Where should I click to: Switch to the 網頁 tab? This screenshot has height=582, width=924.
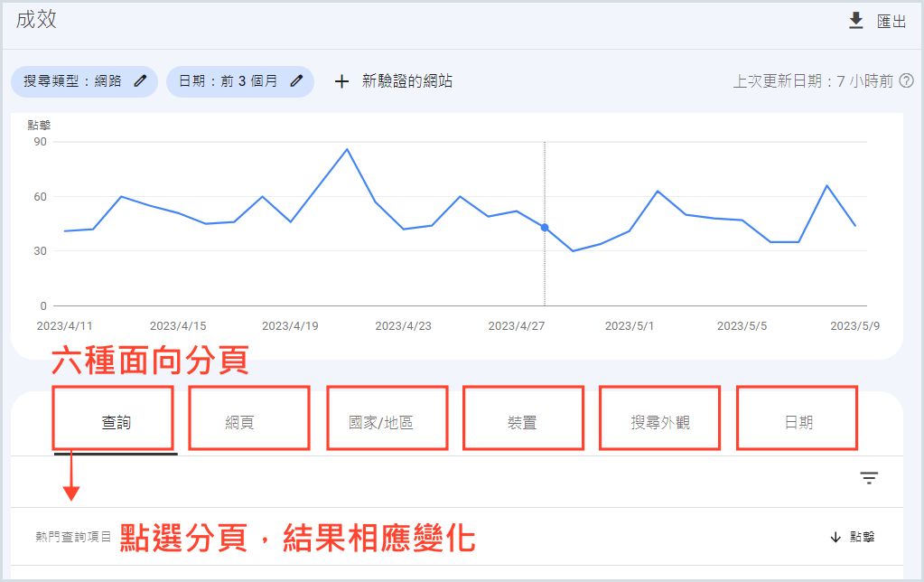coord(239,422)
